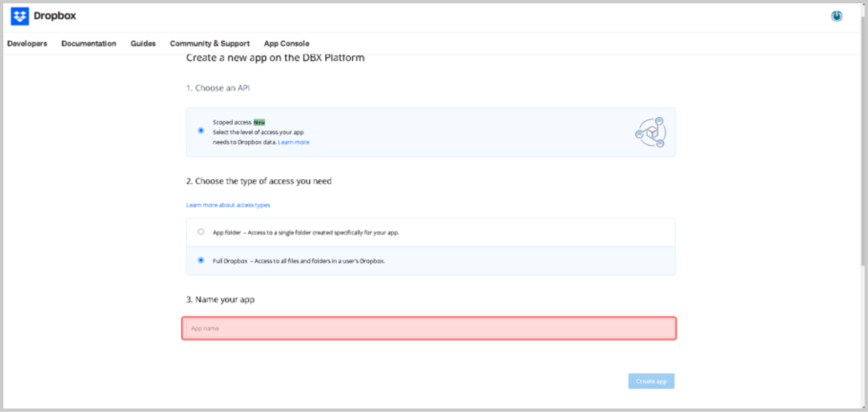Click the green New badge
This screenshot has height=412, width=868.
click(x=260, y=122)
